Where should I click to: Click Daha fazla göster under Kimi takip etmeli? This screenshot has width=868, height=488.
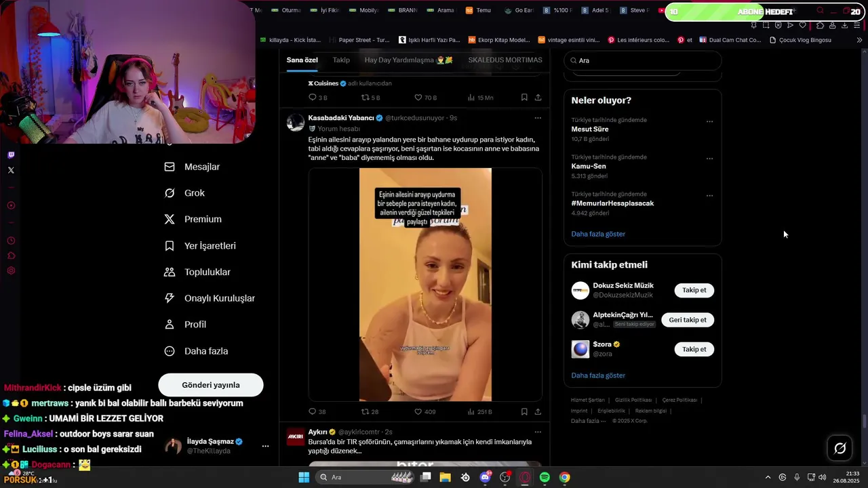(598, 375)
